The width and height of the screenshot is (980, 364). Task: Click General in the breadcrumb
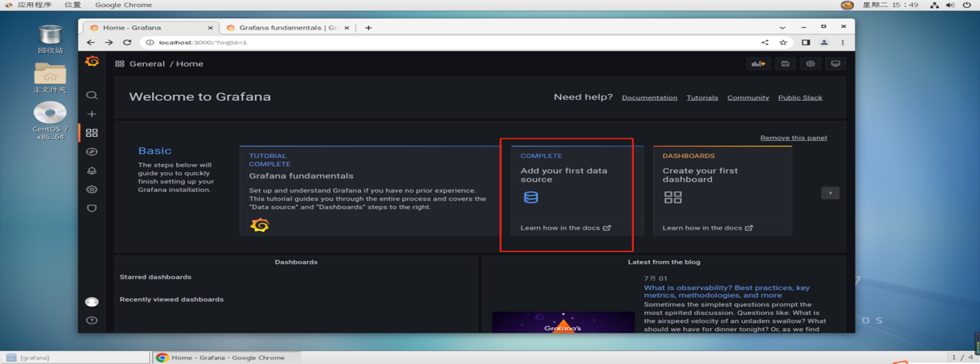(x=147, y=64)
